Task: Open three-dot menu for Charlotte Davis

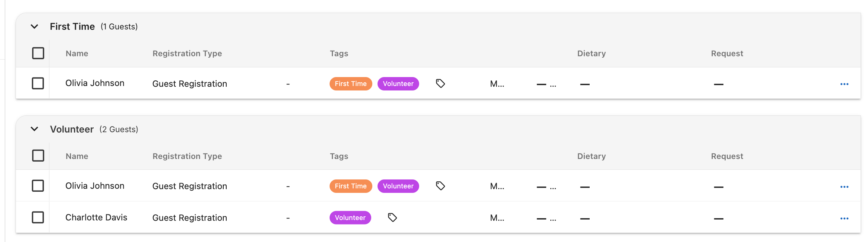Action: pyautogui.click(x=844, y=219)
